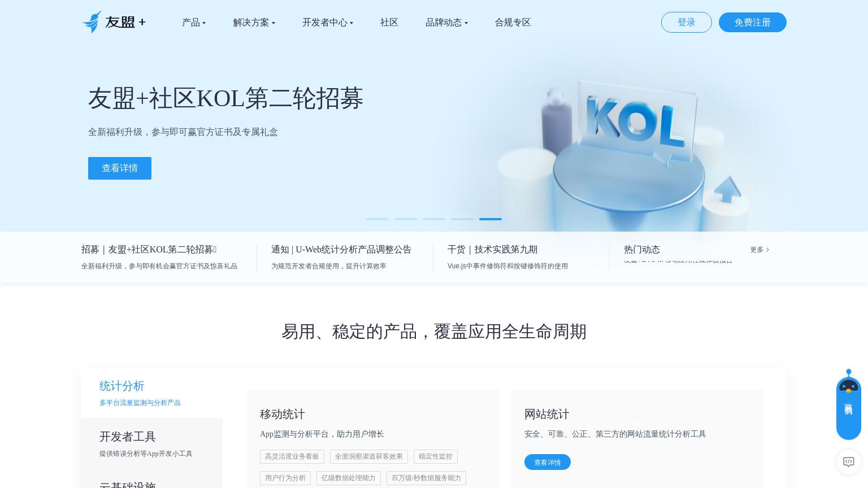Open the U-Web统计分析产品调整公告 notice

pyautogui.click(x=341, y=250)
